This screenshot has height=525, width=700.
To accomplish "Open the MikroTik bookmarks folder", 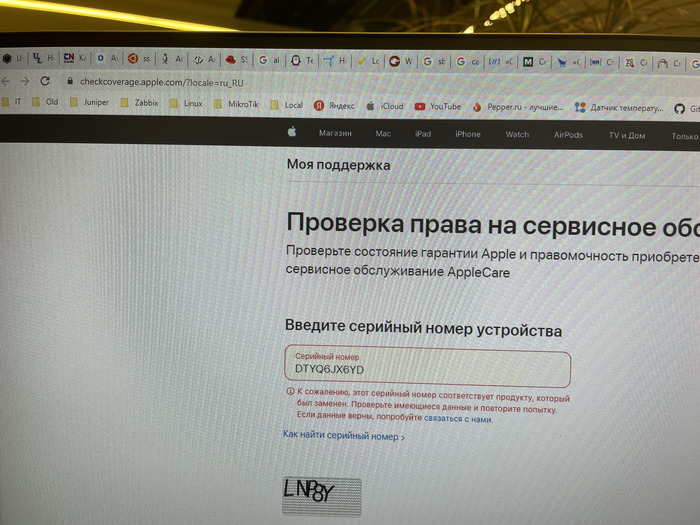I will [x=237, y=104].
